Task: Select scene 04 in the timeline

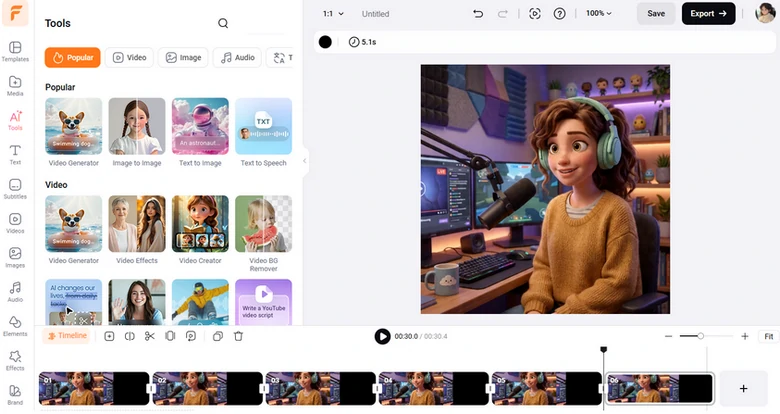Action: (434, 388)
